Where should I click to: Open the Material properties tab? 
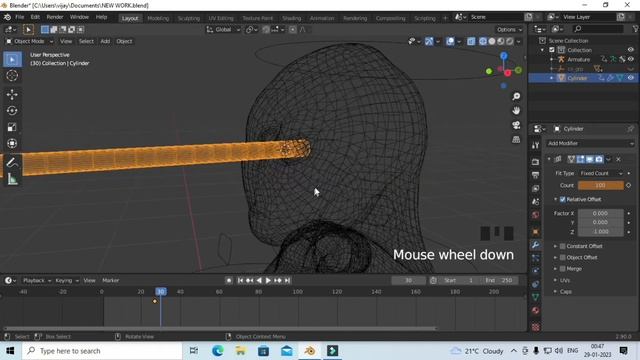tap(536, 311)
